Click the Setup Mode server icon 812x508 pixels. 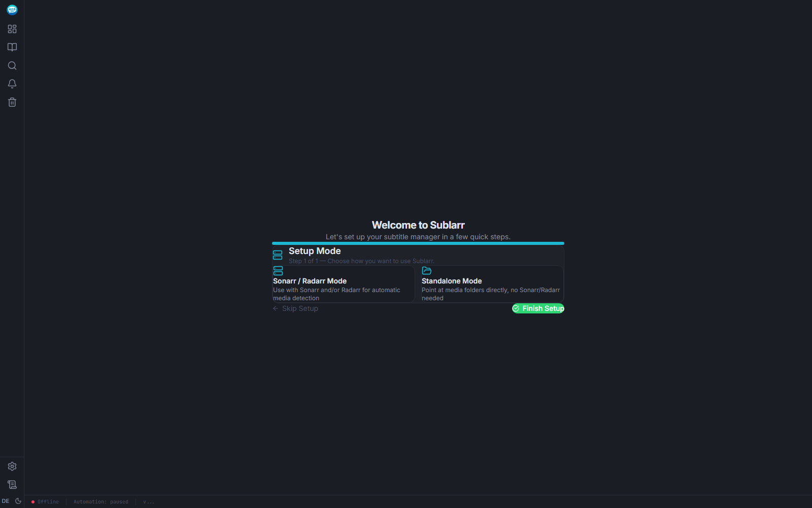tap(278, 255)
